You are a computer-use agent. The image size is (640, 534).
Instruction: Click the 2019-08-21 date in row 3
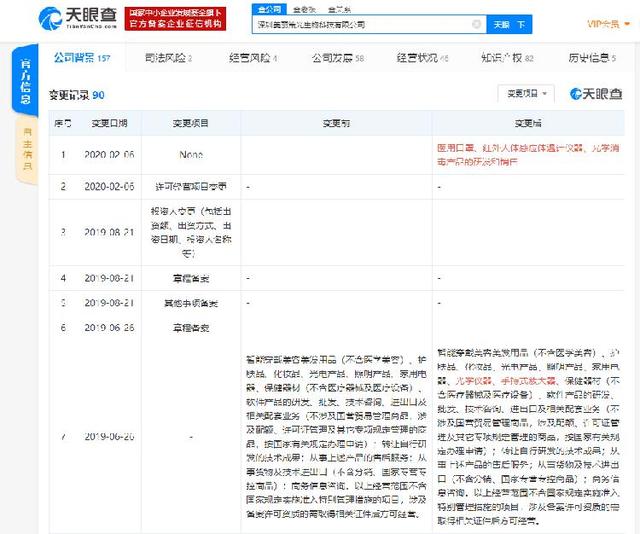[x=109, y=232]
